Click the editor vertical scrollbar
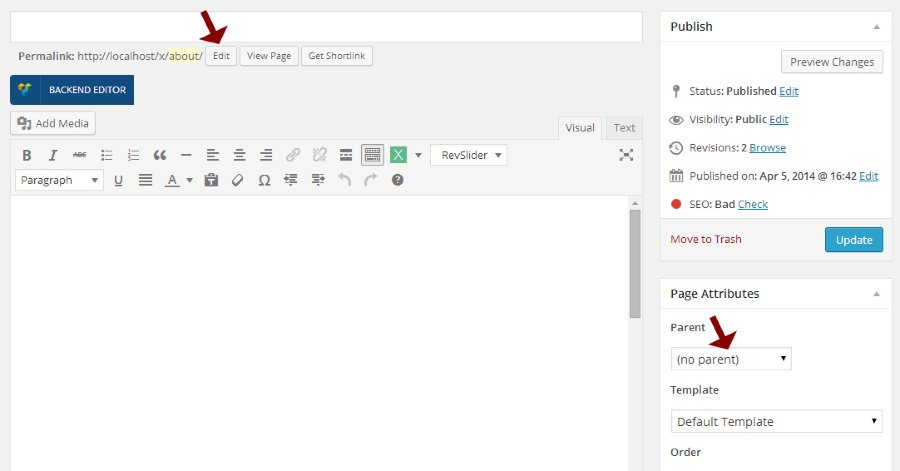 pyautogui.click(x=635, y=263)
